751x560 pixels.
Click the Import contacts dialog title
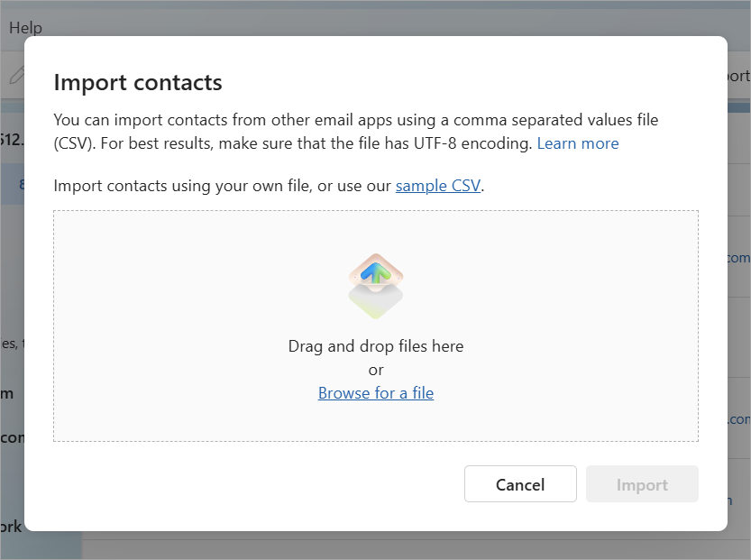coord(138,82)
